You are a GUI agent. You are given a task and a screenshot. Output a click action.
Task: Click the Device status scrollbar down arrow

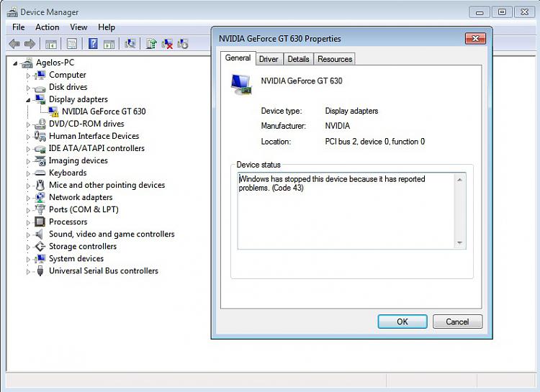[x=459, y=242]
